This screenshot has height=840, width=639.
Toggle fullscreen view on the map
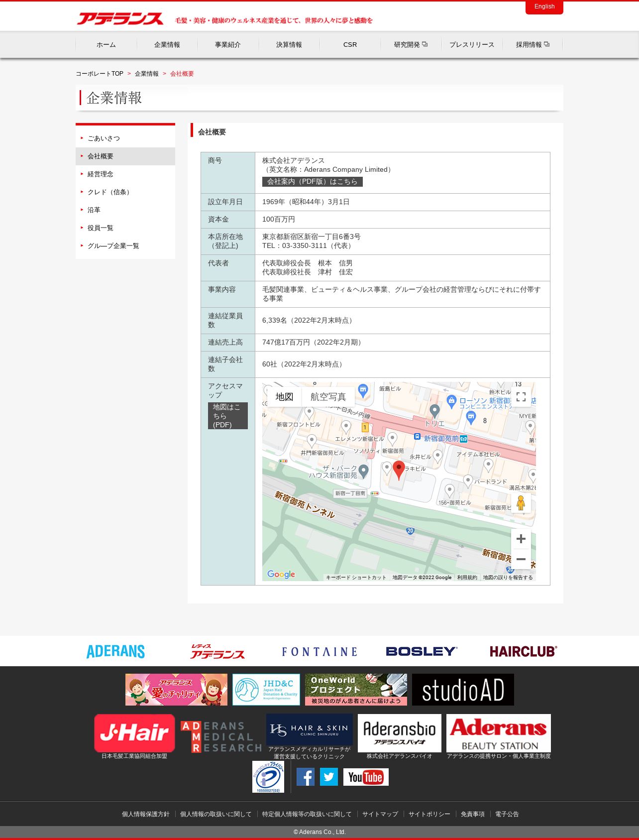point(521,397)
